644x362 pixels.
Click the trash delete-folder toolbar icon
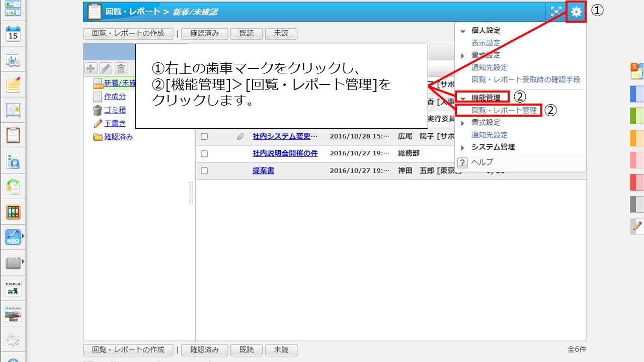pos(121,68)
